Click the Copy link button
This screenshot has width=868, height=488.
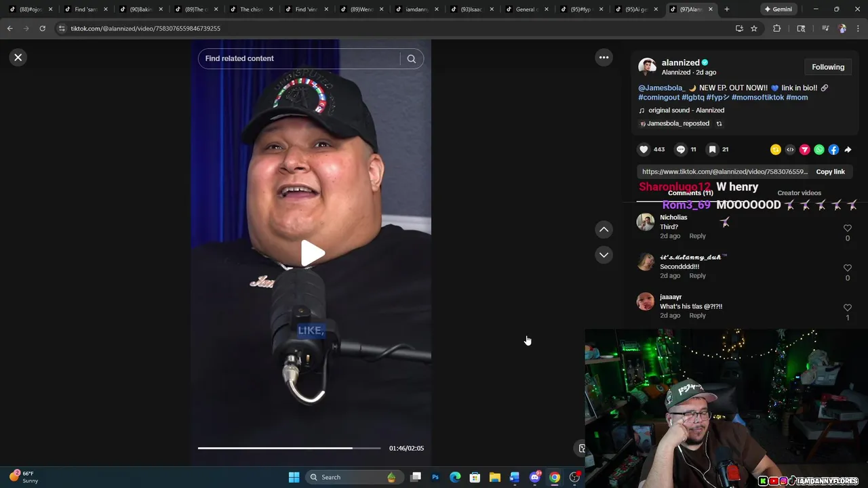(x=830, y=172)
